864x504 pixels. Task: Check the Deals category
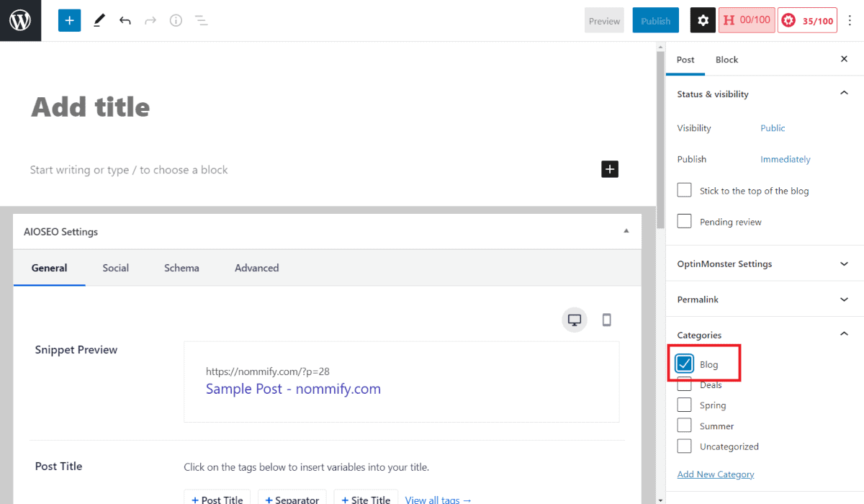point(685,384)
